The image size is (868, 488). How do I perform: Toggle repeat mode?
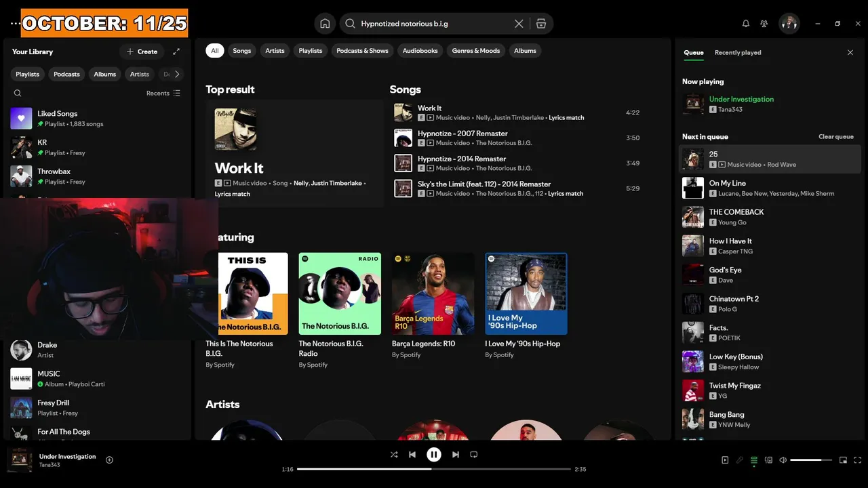point(474,455)
